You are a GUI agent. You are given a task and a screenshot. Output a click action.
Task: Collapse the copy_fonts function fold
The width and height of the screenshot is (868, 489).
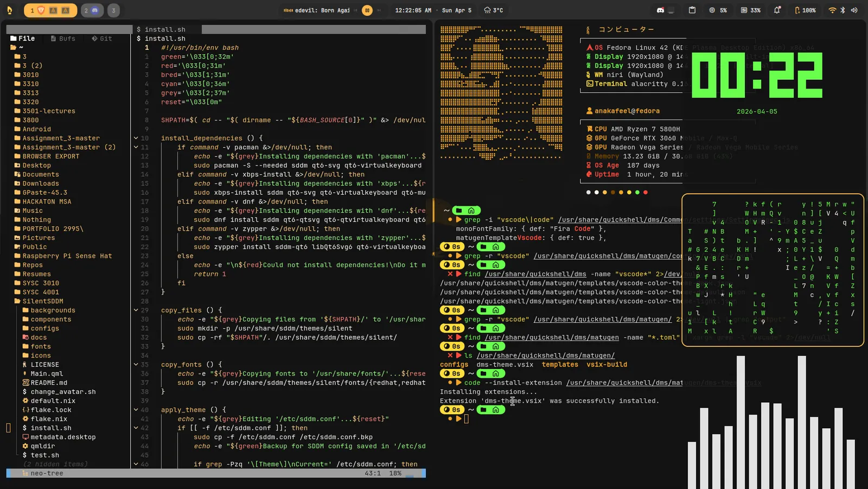click(136, 365)
